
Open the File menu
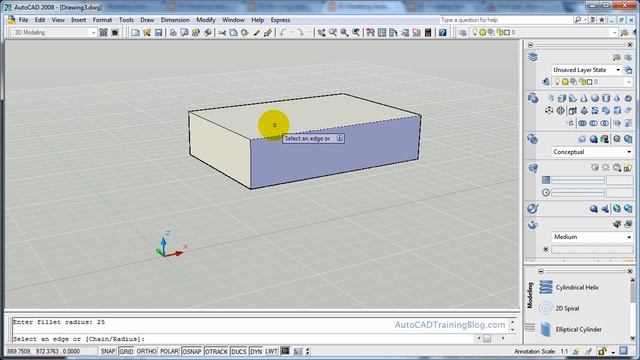23,20
